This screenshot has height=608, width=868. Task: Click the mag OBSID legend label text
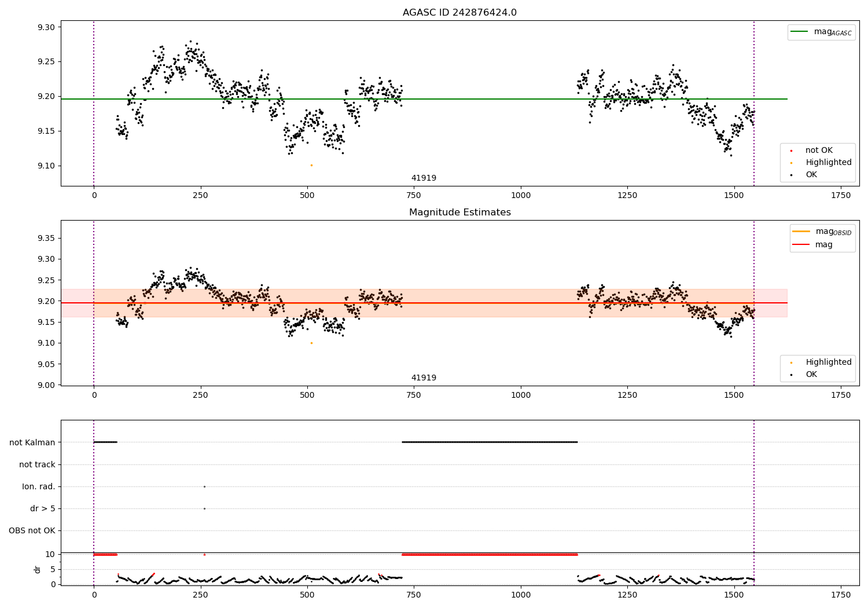(x=834, y=232)
